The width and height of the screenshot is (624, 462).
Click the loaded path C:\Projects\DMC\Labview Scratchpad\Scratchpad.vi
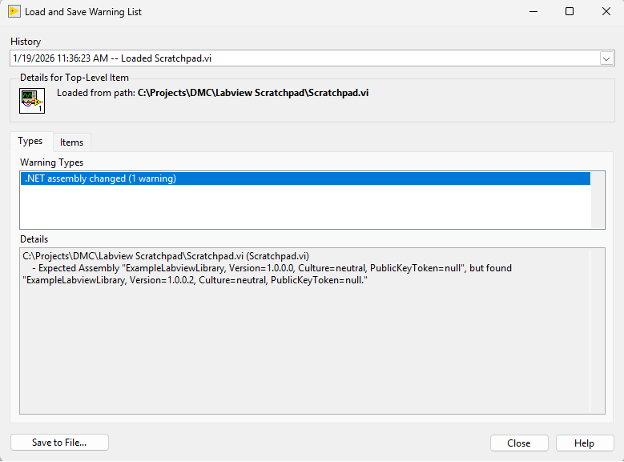253,93
